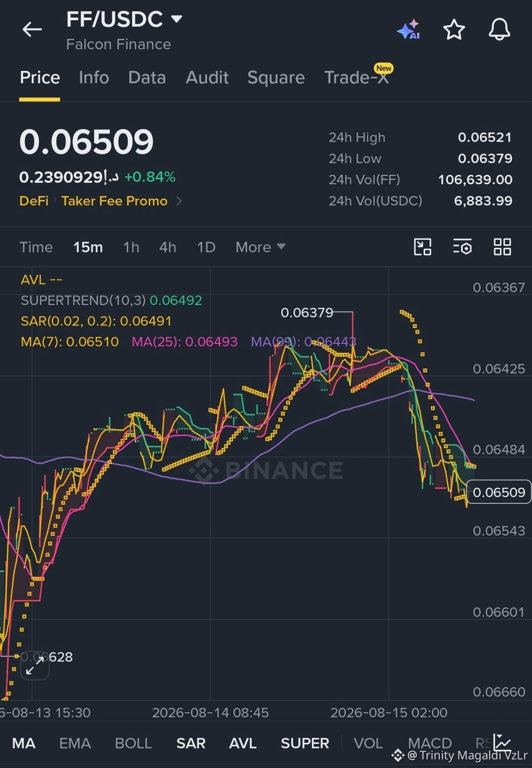
Task: Toggle the VOL sub-indicator
Action: [368, 743]
